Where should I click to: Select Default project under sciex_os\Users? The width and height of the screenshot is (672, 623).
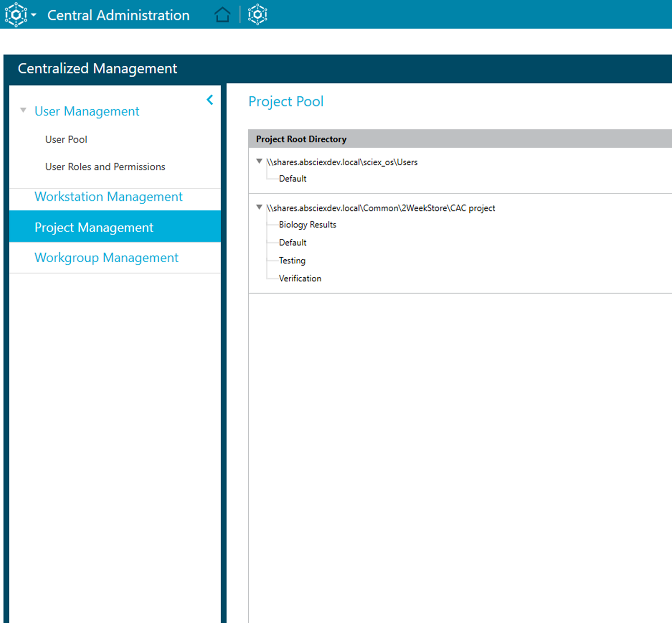point(293,179)
